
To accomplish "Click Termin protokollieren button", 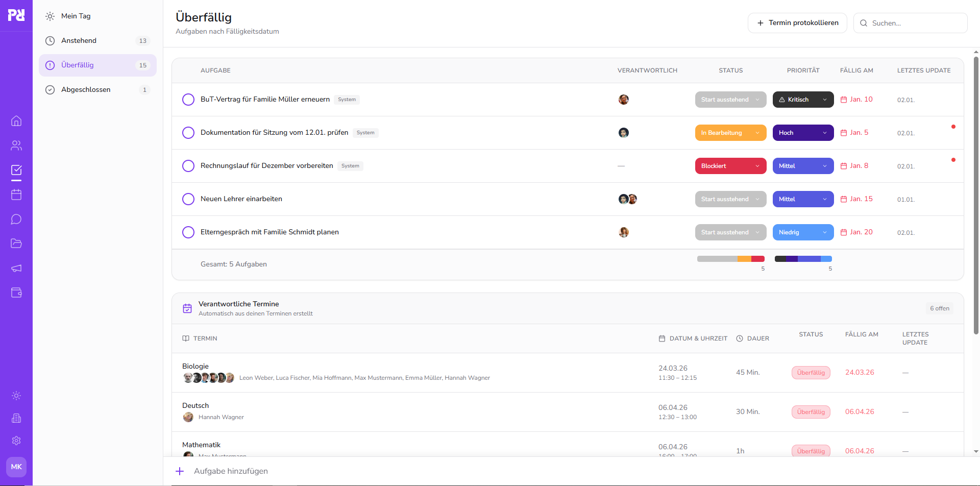I will 797,23.
